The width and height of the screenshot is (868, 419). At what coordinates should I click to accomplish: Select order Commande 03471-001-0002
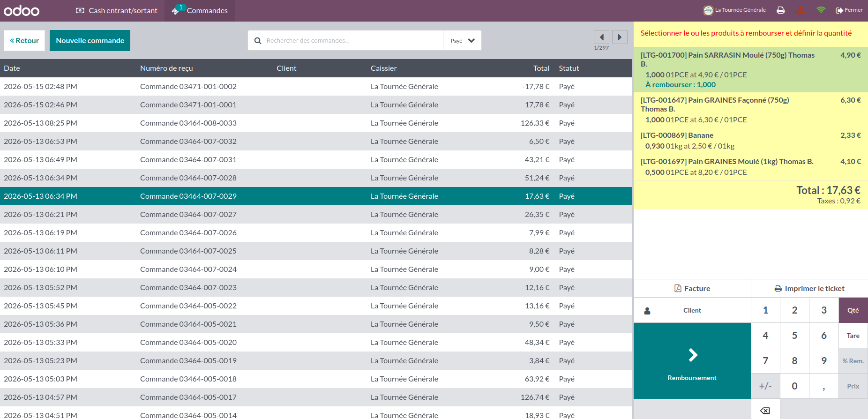point(316,87)
